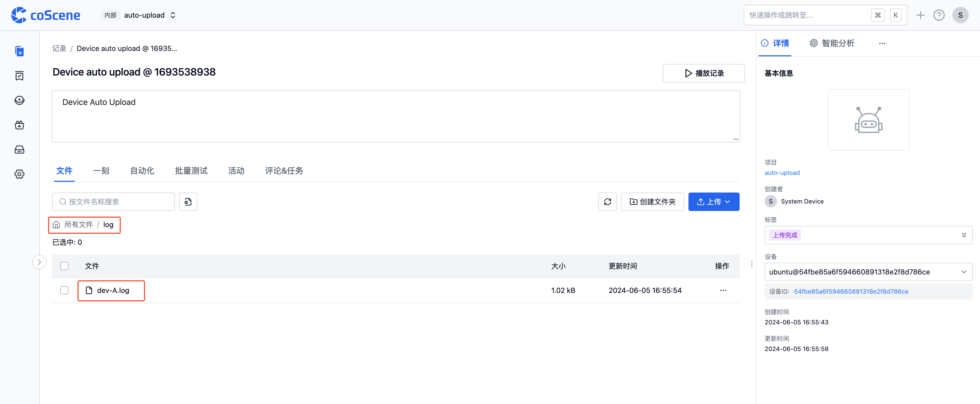Go to 所有文件 in breadcrumb

click(x=79, y=225)
